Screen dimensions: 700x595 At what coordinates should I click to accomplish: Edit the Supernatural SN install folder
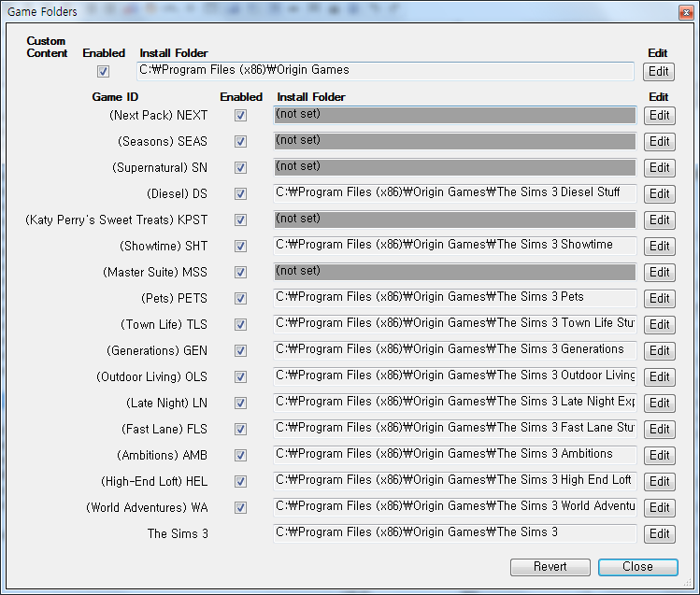click(x=659, y=168)
